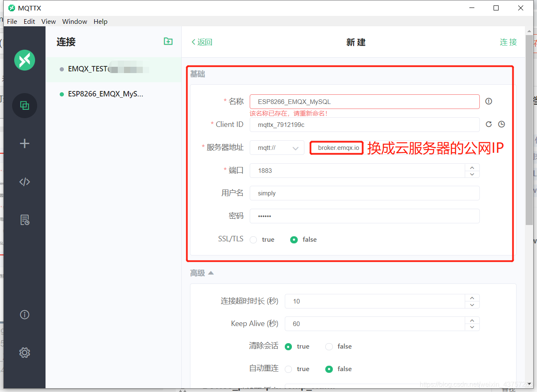
Task: Click the name warning info icon
Action: tap(489, 101)
